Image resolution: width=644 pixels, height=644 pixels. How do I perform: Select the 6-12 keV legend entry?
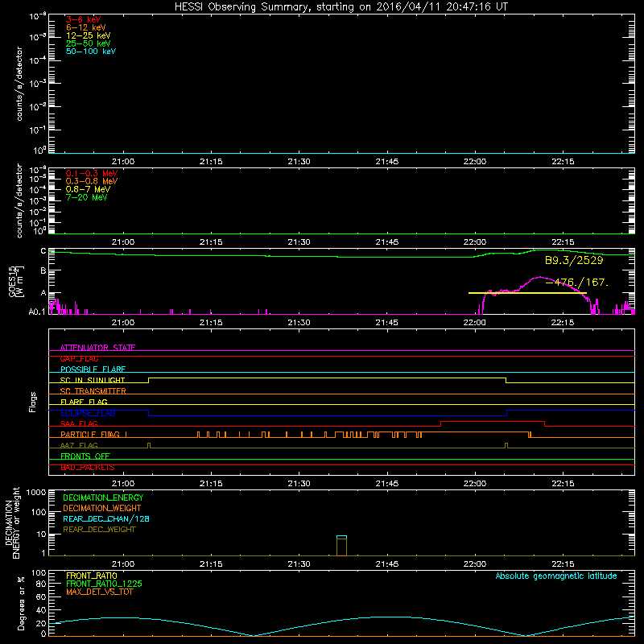[86, 27]
